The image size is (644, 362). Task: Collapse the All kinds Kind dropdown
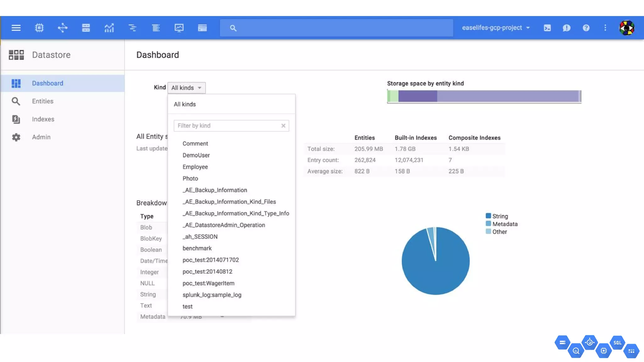click(186, 88)
